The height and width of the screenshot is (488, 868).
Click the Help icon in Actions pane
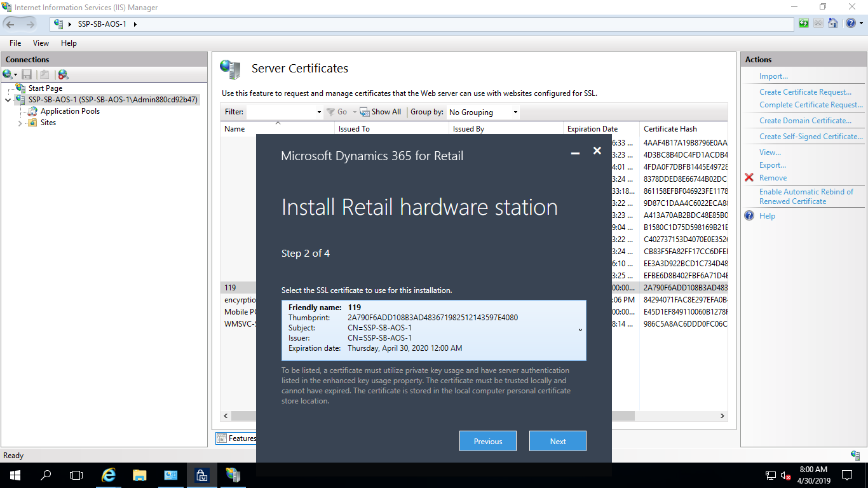(749, 216)
